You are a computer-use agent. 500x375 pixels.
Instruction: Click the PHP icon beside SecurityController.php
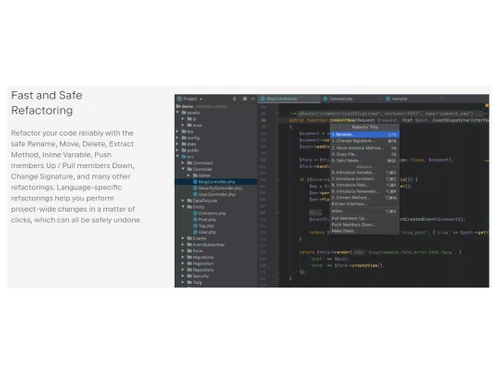pos(195,188)
